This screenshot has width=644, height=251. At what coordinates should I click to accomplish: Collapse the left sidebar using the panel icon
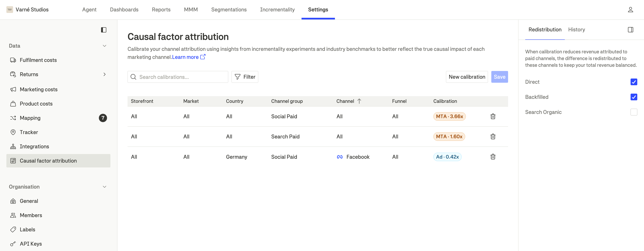[x=104, y=30]
